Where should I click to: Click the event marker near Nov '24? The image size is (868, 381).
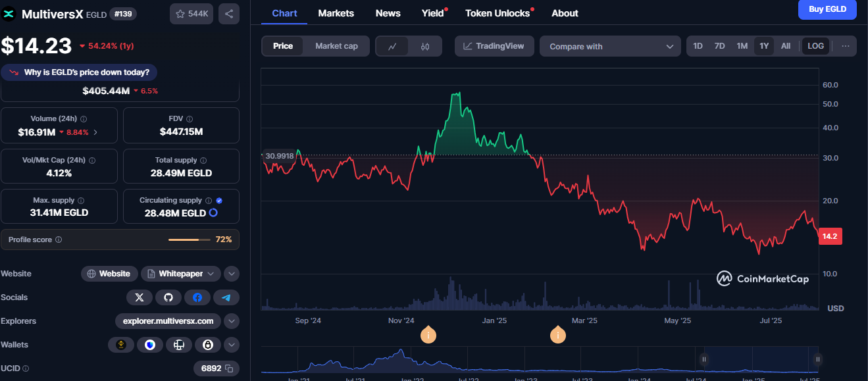pos(428,335)
